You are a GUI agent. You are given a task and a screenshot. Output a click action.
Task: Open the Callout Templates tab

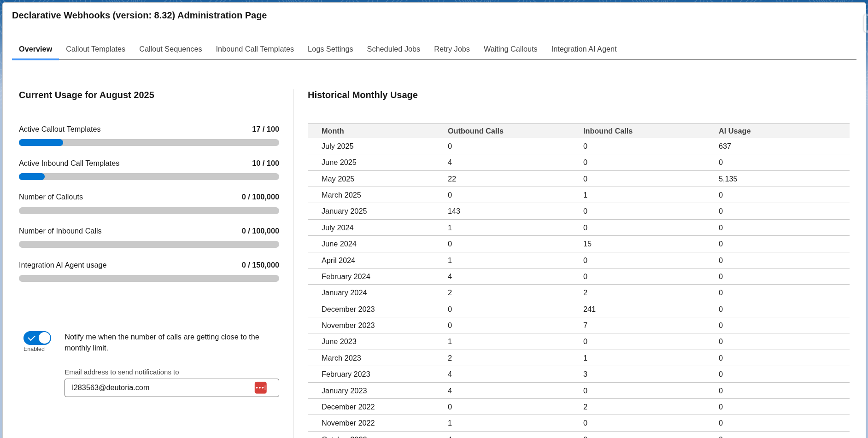[x=95, y=49]
